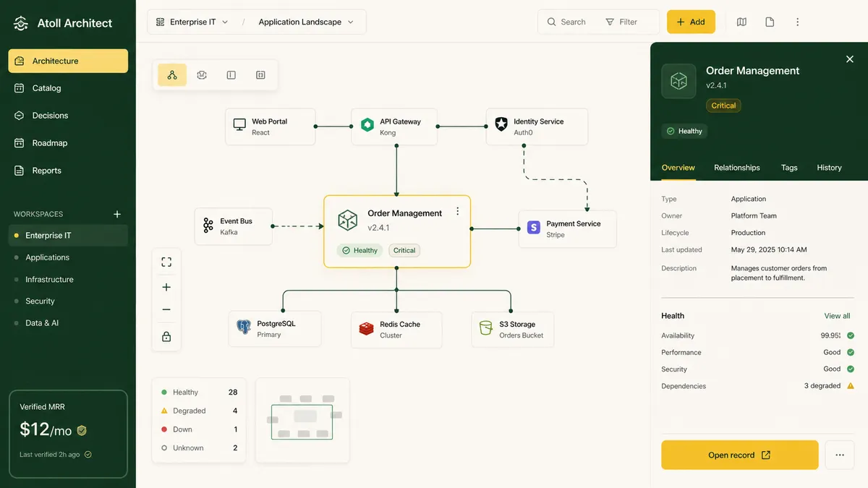Open Reports in the sidebar

[68, 171]
